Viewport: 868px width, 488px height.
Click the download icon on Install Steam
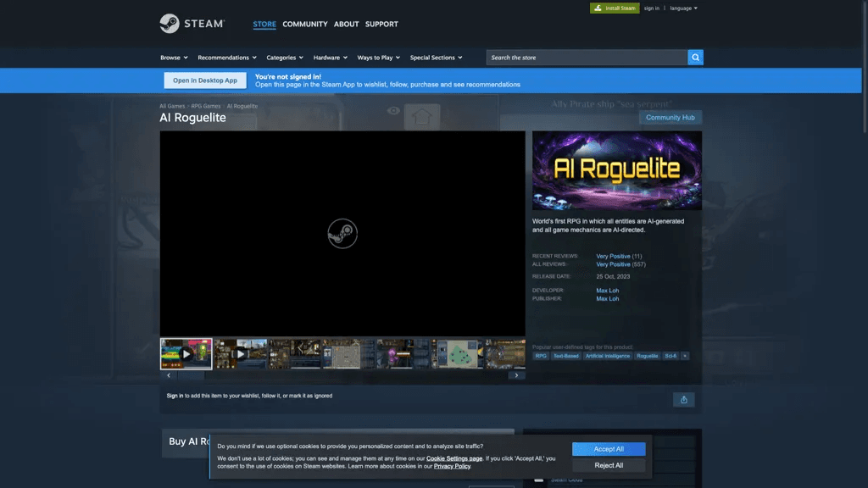click(x=598, y=8)
